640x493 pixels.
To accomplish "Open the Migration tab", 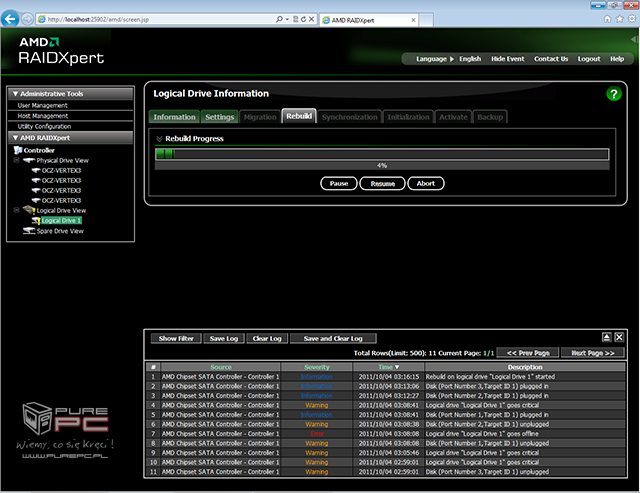I will click(x=260, y=117).
